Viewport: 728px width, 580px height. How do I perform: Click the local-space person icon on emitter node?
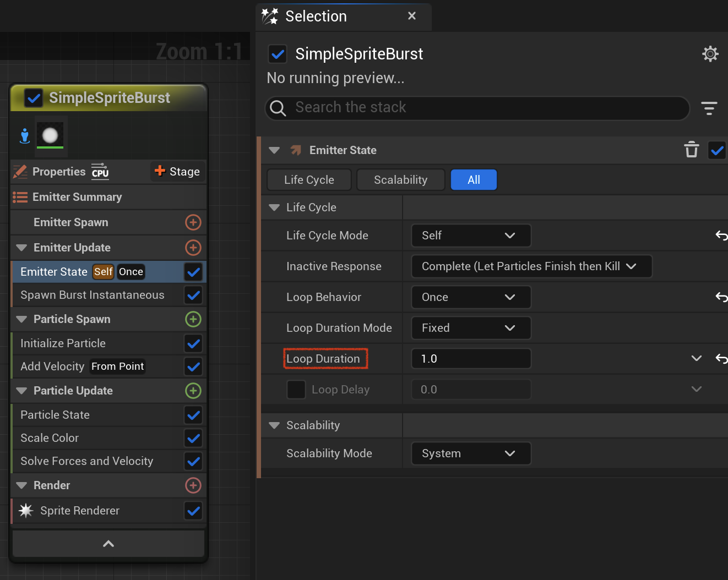(x=25, y=135)
